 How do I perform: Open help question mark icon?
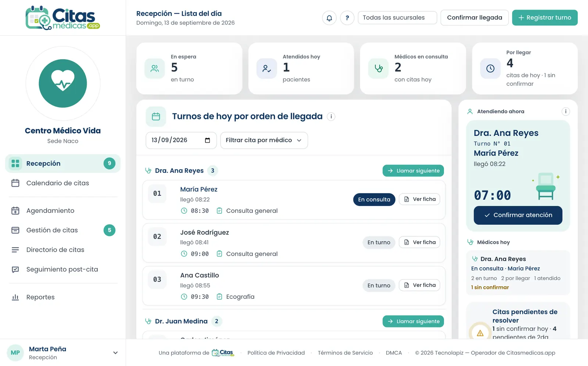coord(347,18)
